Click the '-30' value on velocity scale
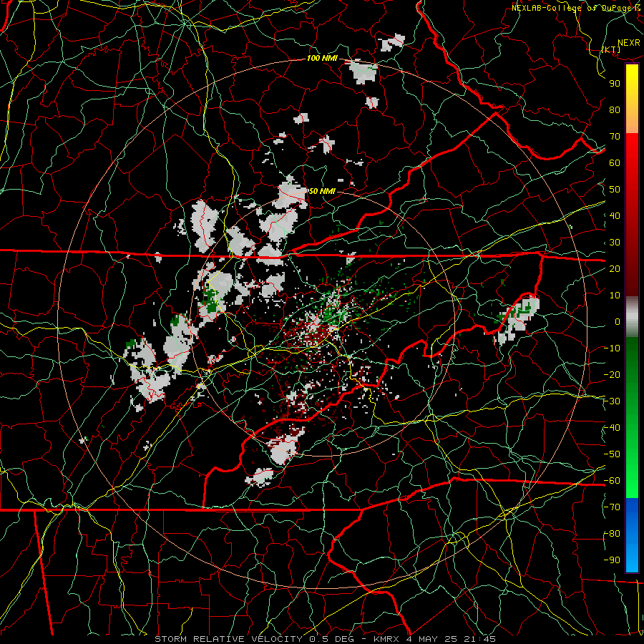The width and height of the screenshot is (644, 644). (x=612, y=401)
